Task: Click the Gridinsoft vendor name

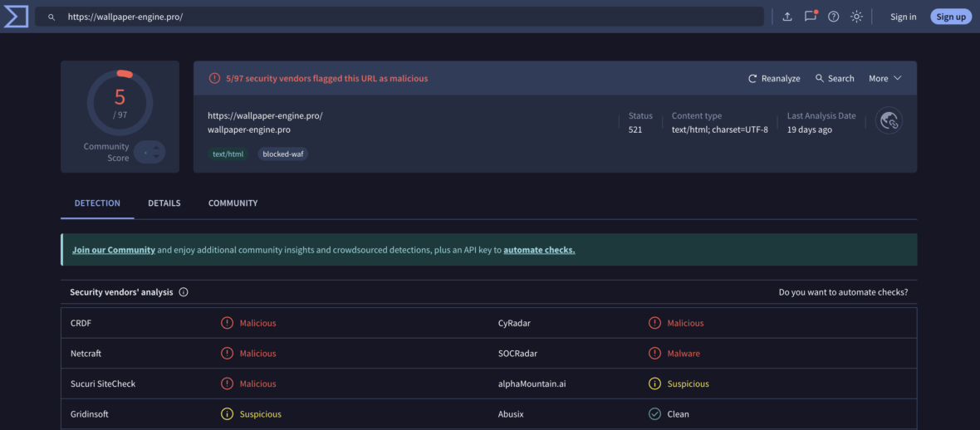Action: 91,413
